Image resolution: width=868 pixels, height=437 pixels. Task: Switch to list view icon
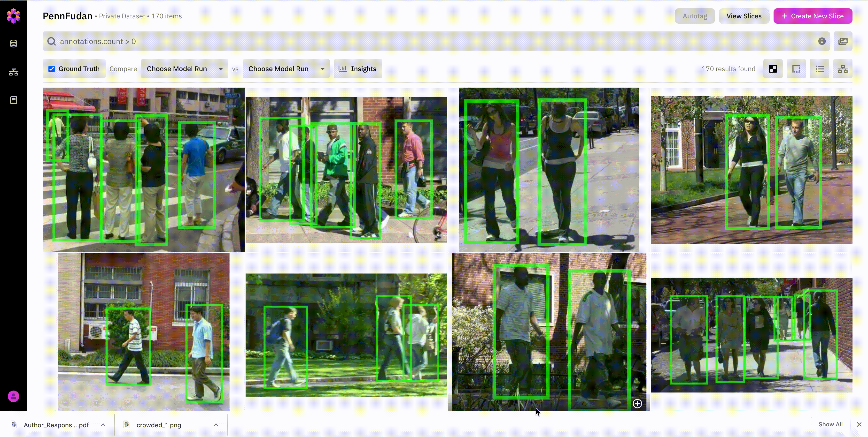[x=820, y=69]
